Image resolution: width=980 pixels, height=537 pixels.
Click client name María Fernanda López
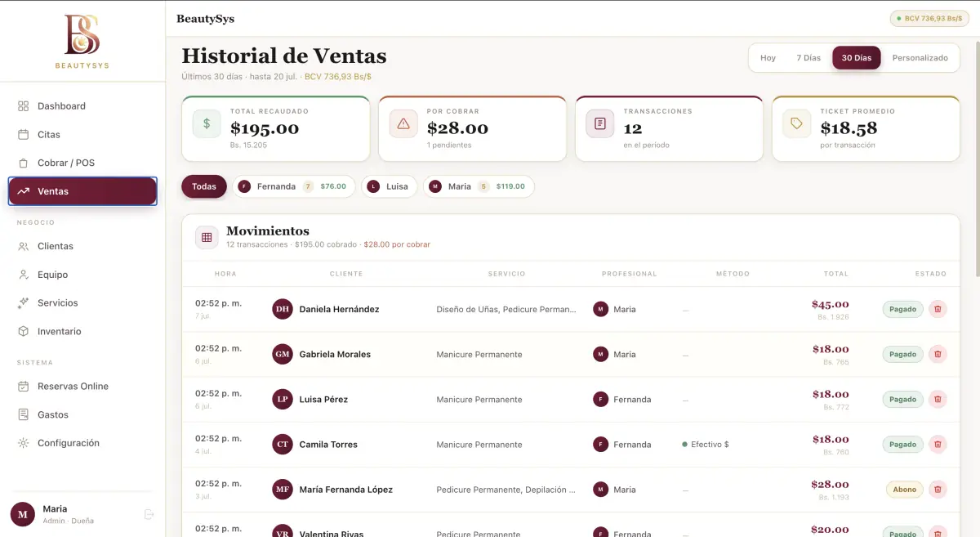pyautogui.click(x=346, y=490)
